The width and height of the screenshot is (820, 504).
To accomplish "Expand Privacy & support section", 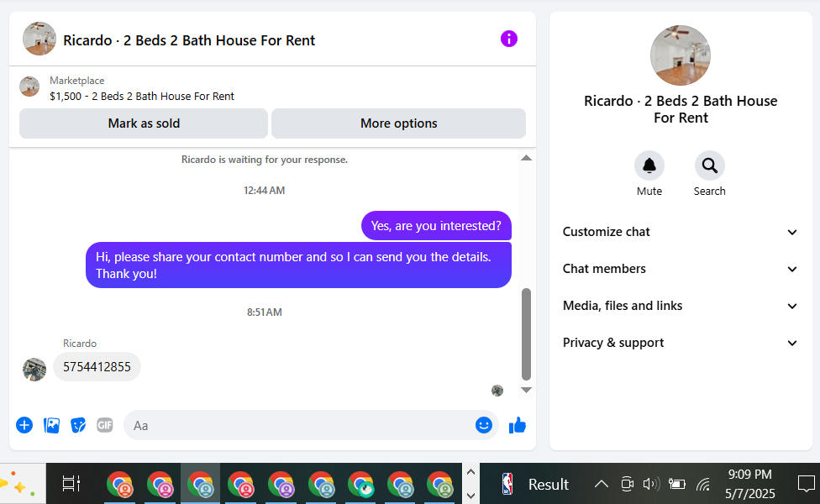I will tap(681, 343).
